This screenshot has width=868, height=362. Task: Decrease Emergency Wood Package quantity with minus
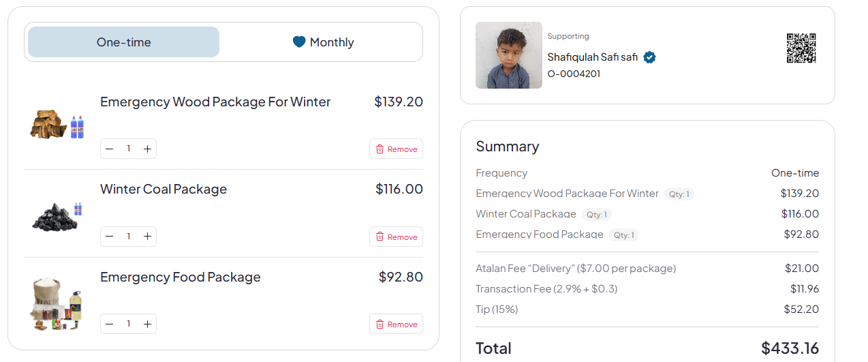point(110,149)
